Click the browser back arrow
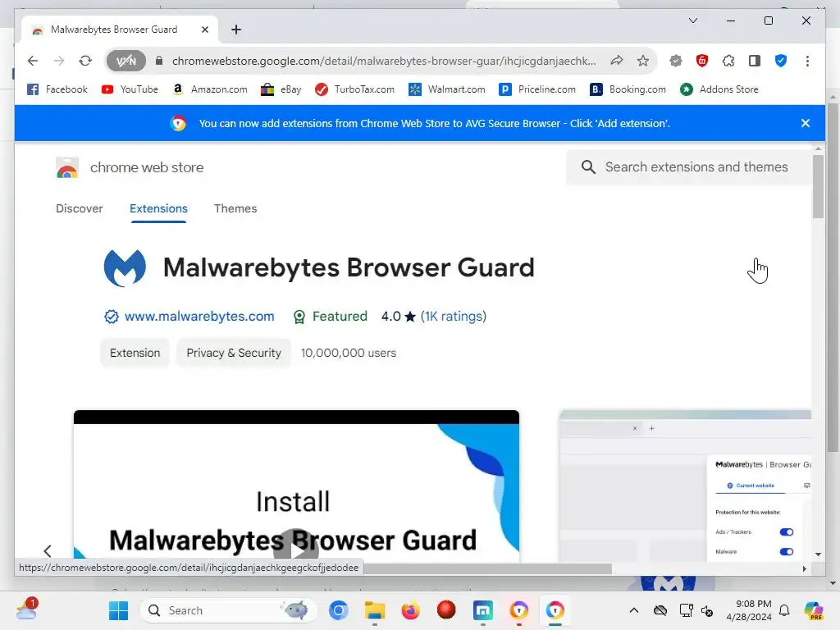The height and width of the screenshot is (630, 840). [33, 61]
